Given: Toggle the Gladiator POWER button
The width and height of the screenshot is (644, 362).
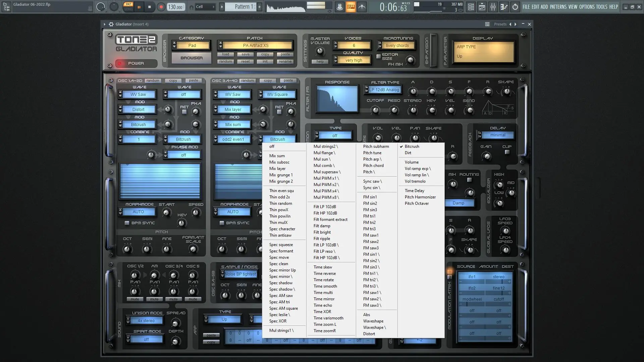Looking at the screenshot, I should pyautogui.click(x=136, y=63).
